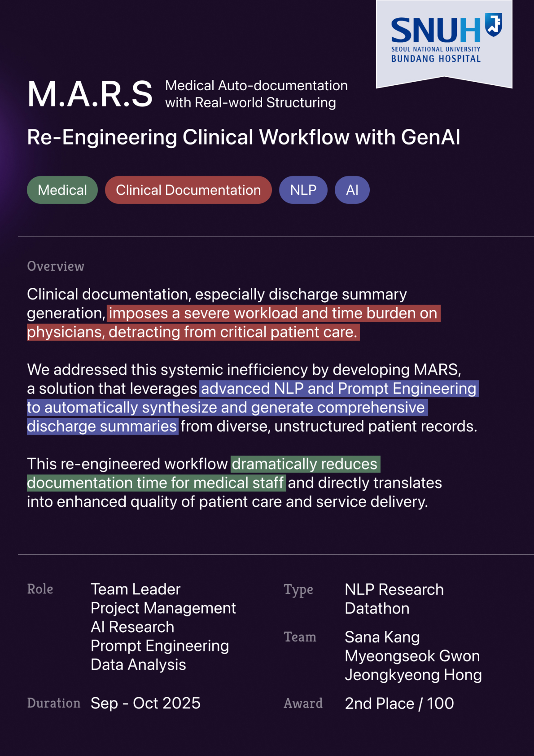Click the M.A.R.S title text
The width and height of the screenshot is (534, 756).
[90, 94]
